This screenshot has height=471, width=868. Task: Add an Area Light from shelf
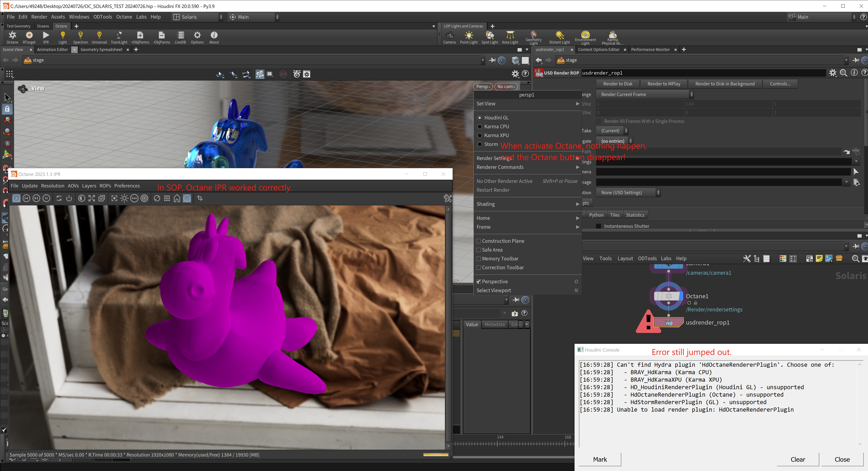coord(510,35)
